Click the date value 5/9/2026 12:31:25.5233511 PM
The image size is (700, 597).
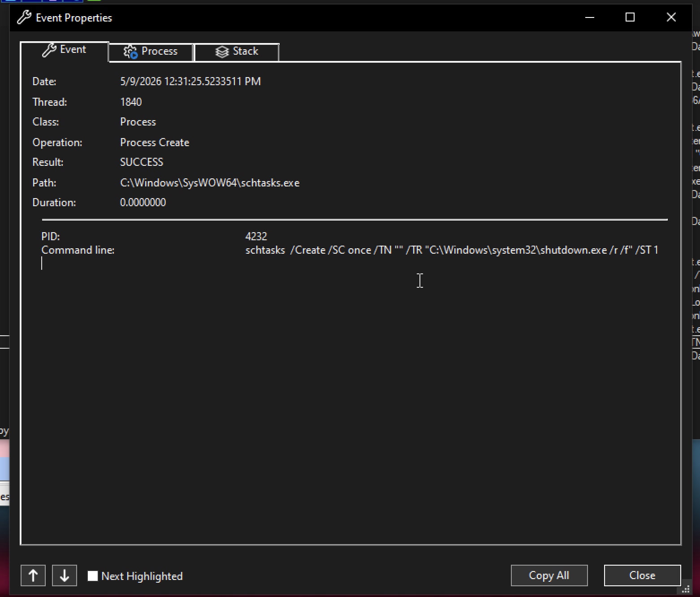pyautogui.click(x=190, y=82)
